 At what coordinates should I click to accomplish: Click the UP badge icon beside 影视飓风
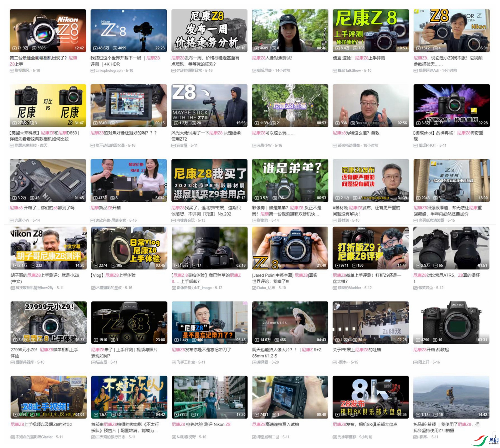coord(12,71)
